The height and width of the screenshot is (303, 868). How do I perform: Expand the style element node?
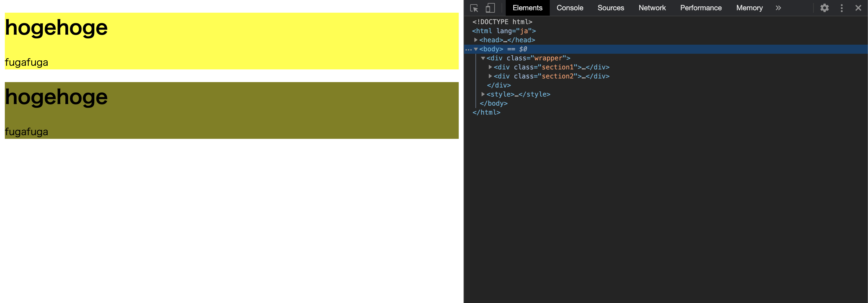click(484, 94)
